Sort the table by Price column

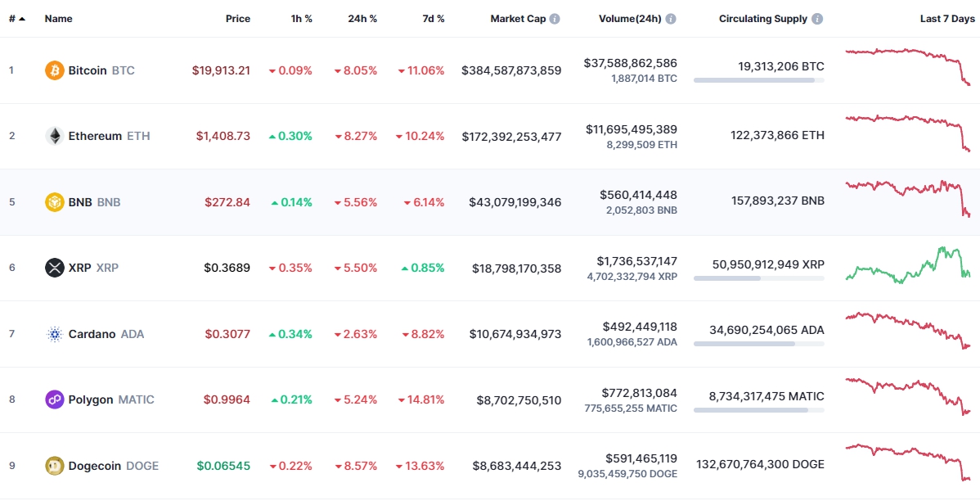[238, 19]
